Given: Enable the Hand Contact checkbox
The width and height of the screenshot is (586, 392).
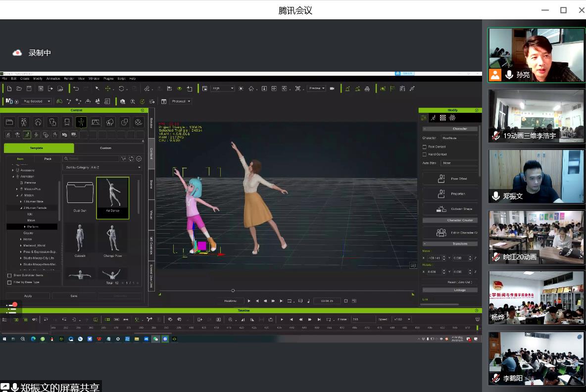Looking at the screenshot, I should (425, 154).
